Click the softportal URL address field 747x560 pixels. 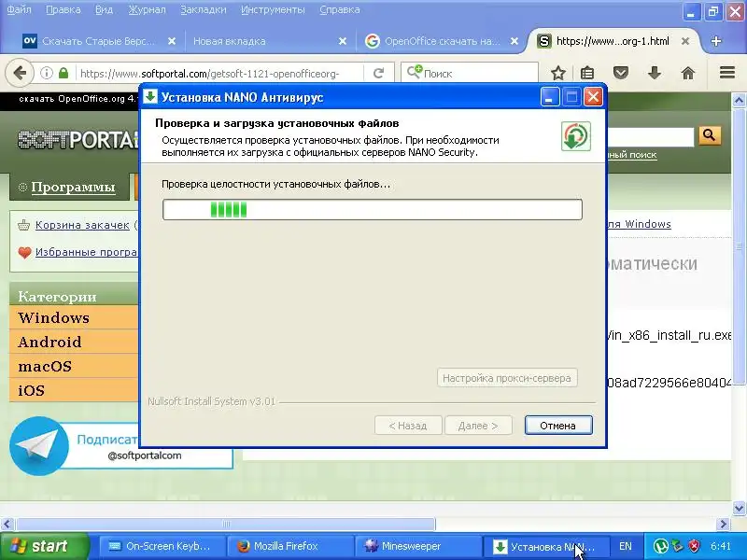(x=209, y=74)
